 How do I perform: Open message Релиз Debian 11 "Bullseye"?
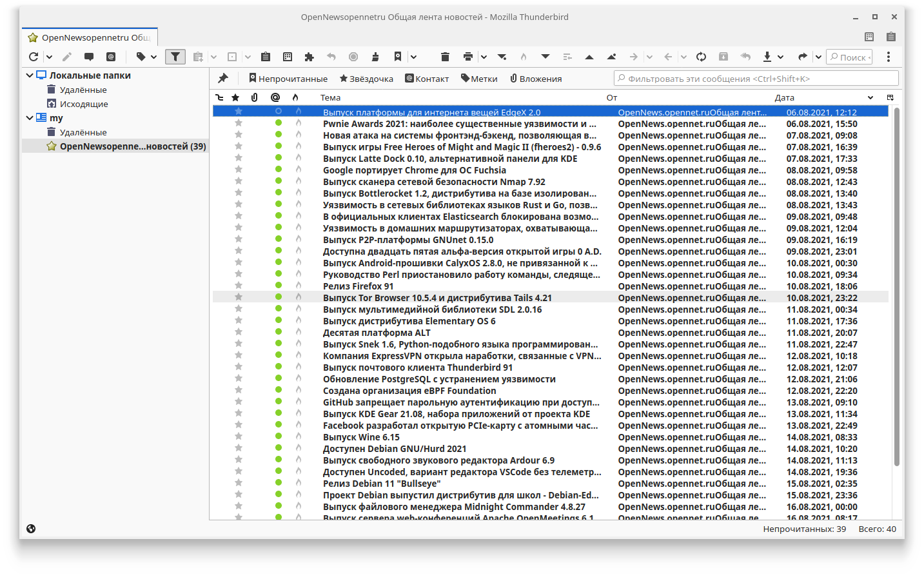pyautogui.click(x=382, y=484)
